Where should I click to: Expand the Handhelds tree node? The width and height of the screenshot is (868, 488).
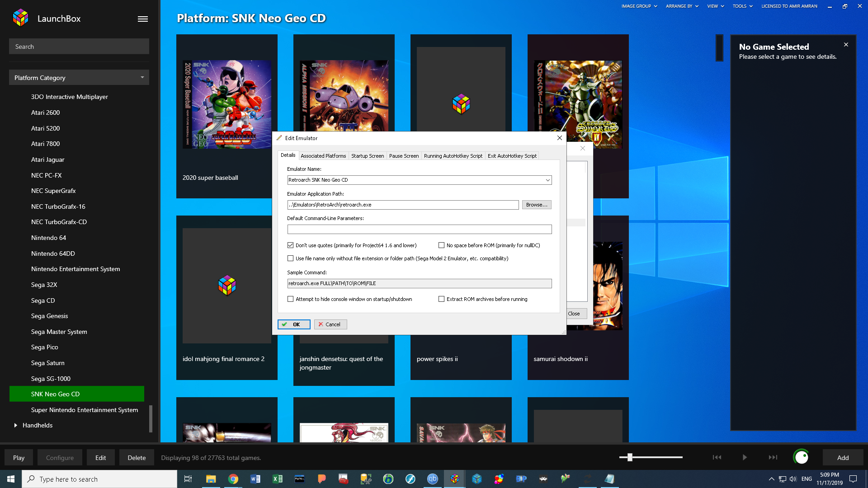(16, 425)
